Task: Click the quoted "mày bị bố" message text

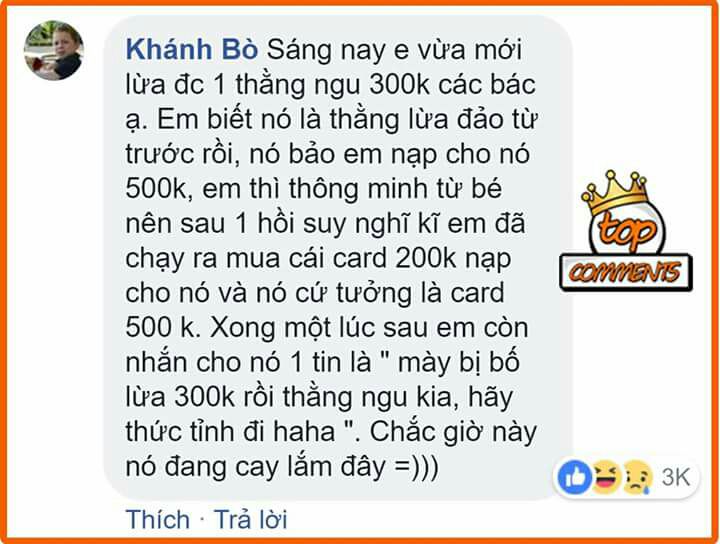Action: [459, 363]
